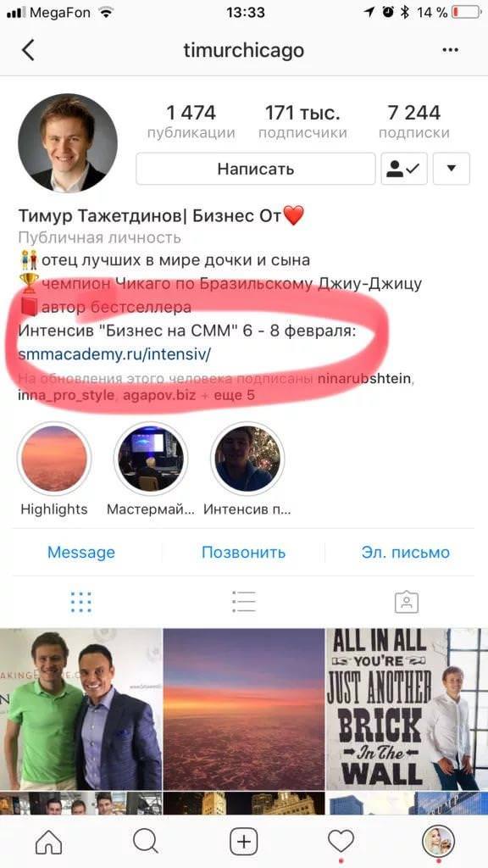
Task: Tap the Позвонить action
Action: (243, 553)
